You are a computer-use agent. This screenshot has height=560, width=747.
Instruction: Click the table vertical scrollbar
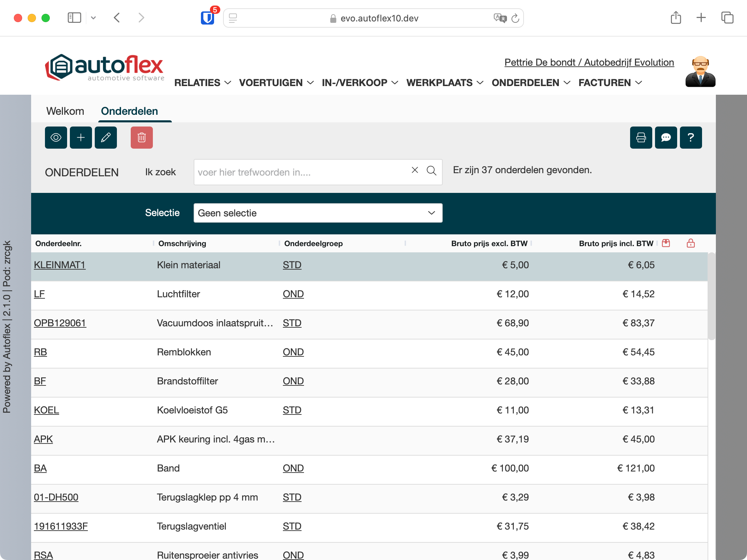(711, 296)
